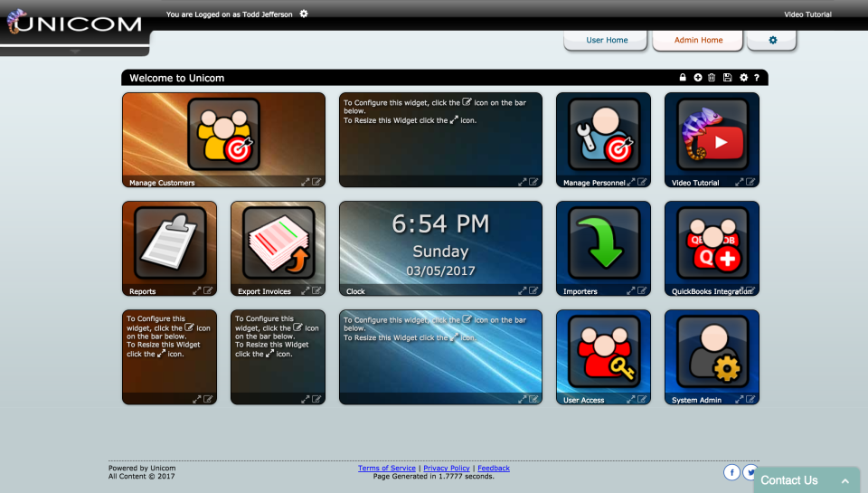Screen dimensions: 868x493
Task: Launch the Video Tutorial chameleon icon
Action: (712, 134)
